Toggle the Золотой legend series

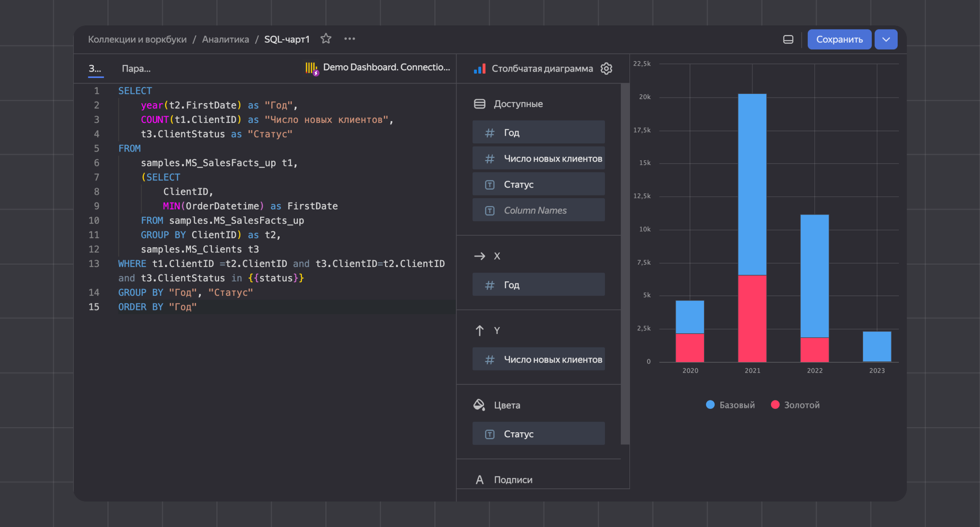(x=795, y=405)
